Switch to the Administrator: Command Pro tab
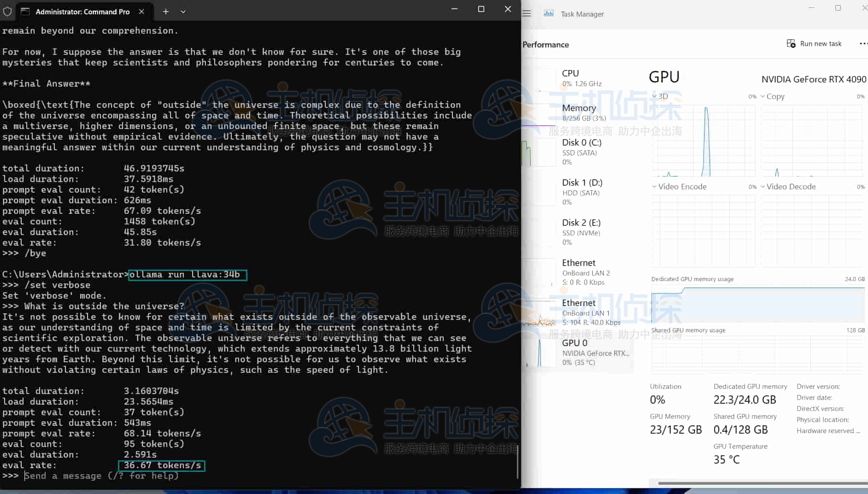Screen dimensions: 868x494 click(x=83, y=12)
